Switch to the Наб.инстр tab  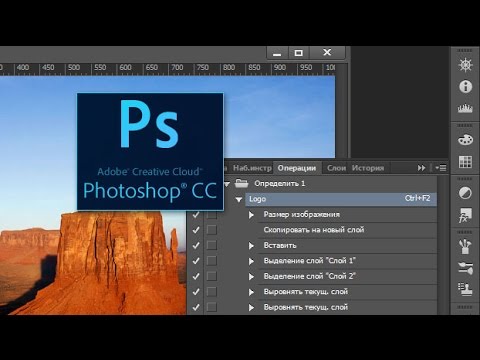(252, 168)
